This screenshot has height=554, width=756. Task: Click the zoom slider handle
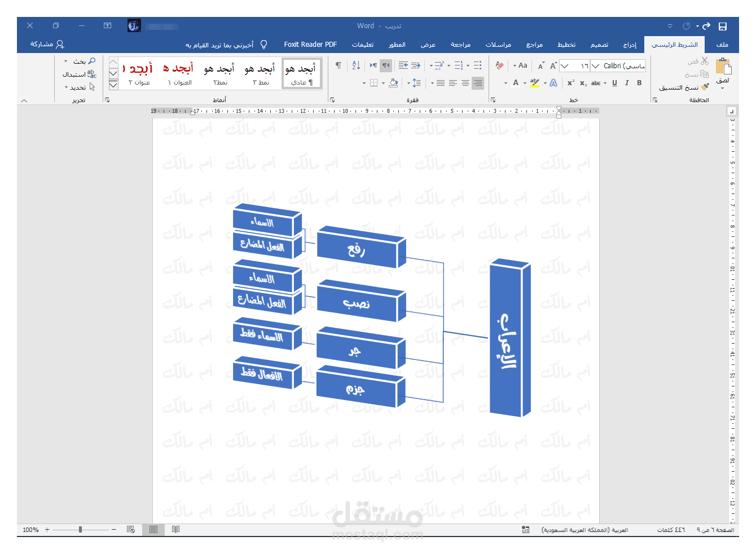[x=80, y=529]
